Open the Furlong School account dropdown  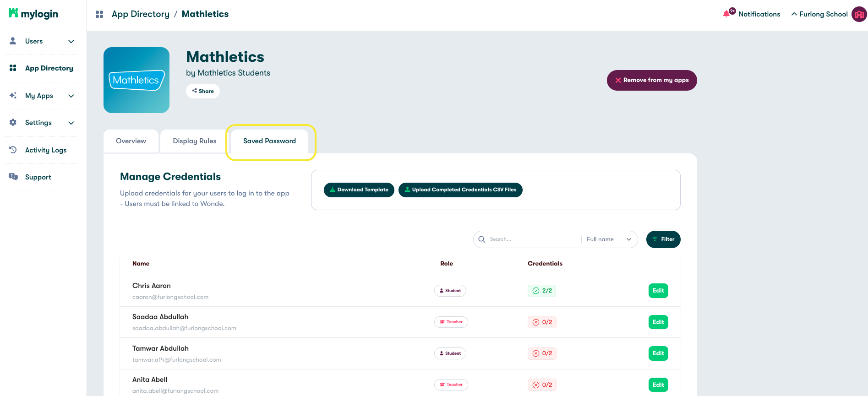(819, 14)
